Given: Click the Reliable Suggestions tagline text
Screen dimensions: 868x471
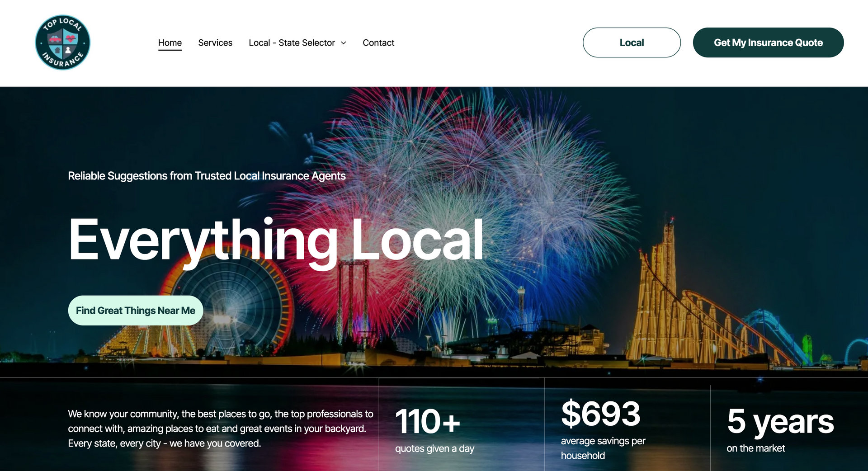Looking at the screenshot, I should click(x=207, y=176).
